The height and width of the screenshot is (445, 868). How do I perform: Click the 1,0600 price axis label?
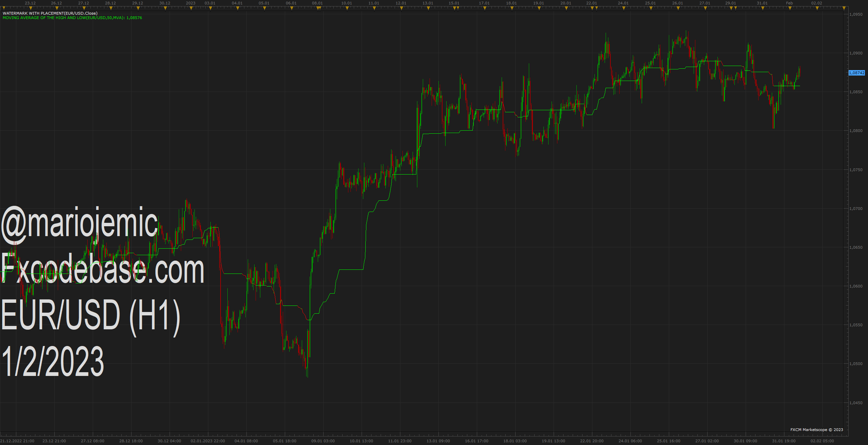[856, 286]
